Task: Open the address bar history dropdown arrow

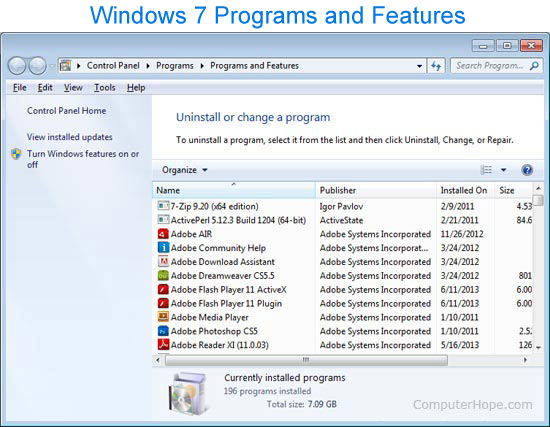Action: (419, 66)
